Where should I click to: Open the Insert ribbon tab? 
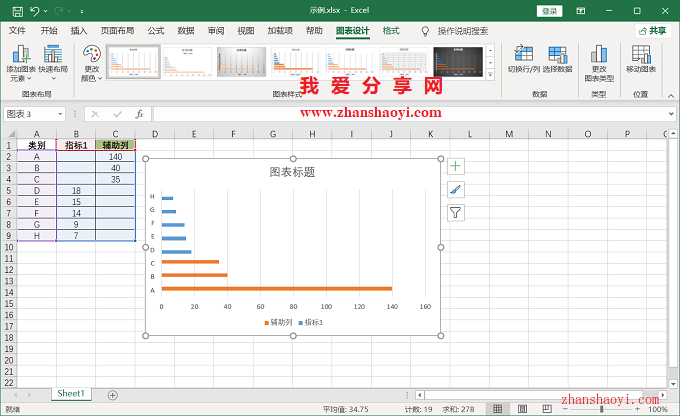tap(79, 31)
